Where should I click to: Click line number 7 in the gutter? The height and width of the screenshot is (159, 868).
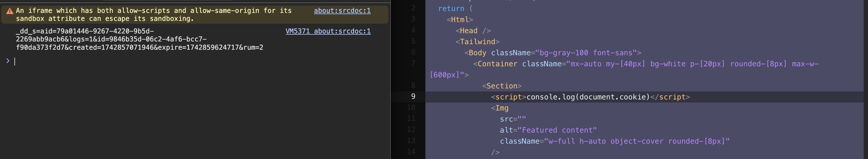click(x=413, y=64)
